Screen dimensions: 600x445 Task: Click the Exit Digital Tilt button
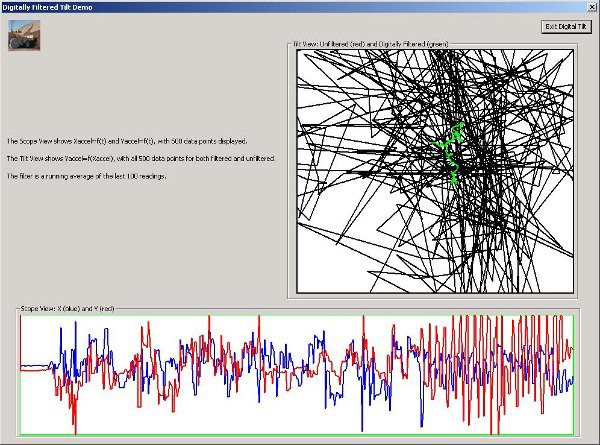[x=566, y=26]
